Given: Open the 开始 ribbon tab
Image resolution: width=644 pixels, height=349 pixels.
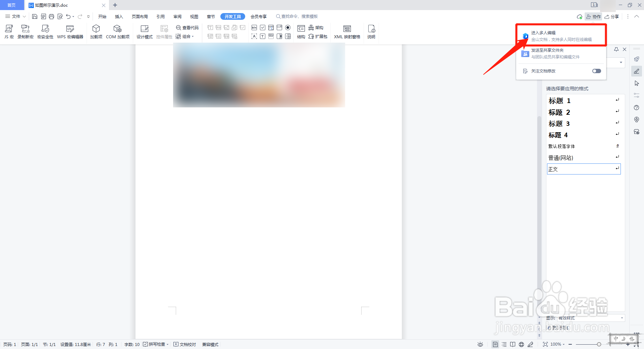Looking at the screenshot, I should tap(102, 16).
